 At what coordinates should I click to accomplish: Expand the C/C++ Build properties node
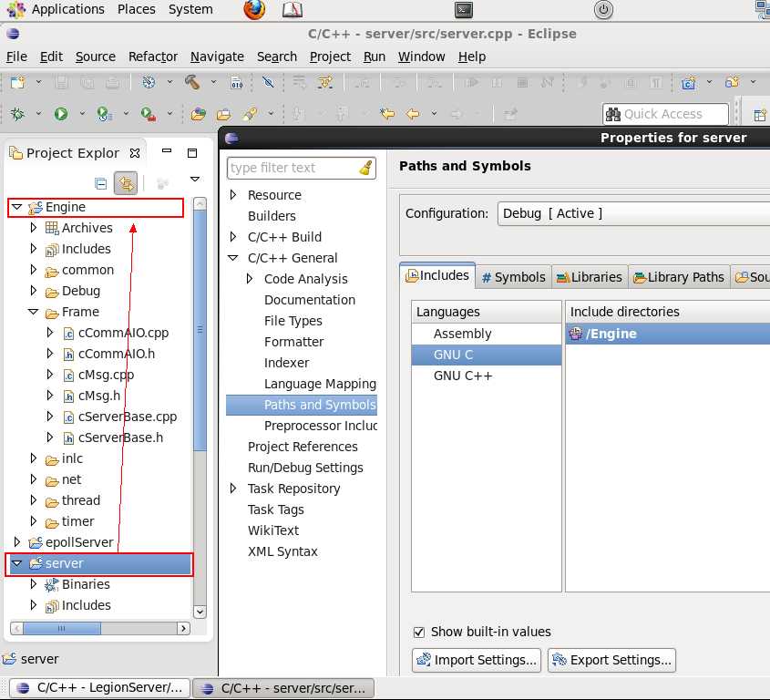pyautogui.click(x=233, y=237)
